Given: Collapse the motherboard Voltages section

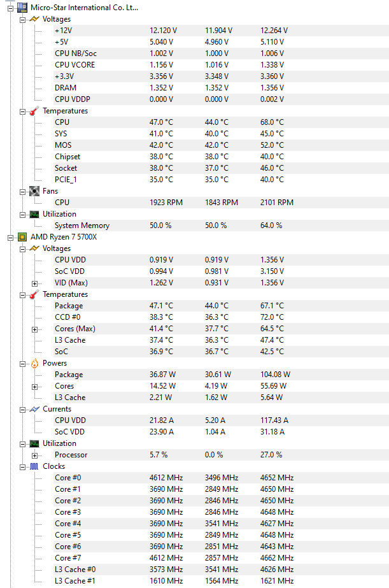Looking at the screenshot, I should (x=22, y=20).
